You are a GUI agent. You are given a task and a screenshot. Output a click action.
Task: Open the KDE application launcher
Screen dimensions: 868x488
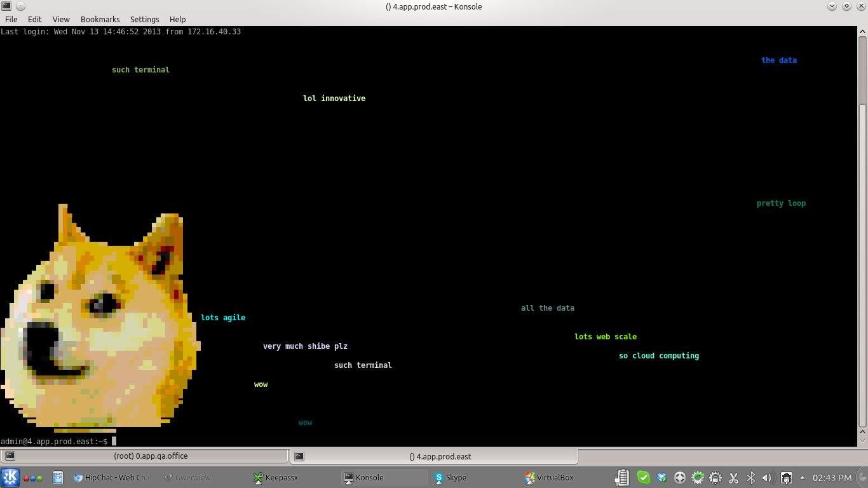[x=11, y=477]
